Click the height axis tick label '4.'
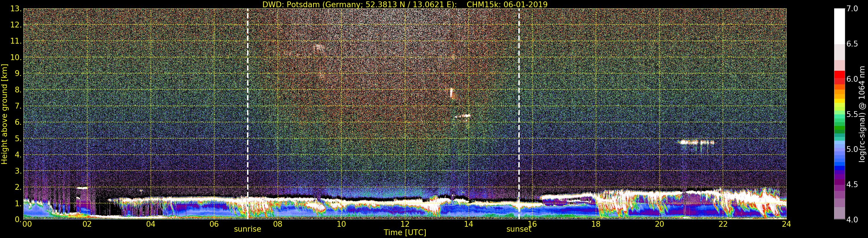Screen dimensions: 868x238 [18, 155]
